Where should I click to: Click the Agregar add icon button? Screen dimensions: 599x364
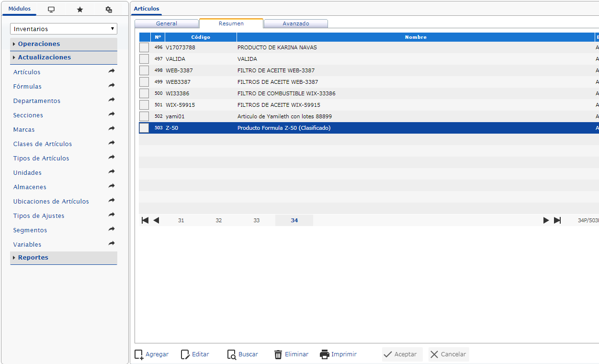pyautogui.click(x=152, y=354)
